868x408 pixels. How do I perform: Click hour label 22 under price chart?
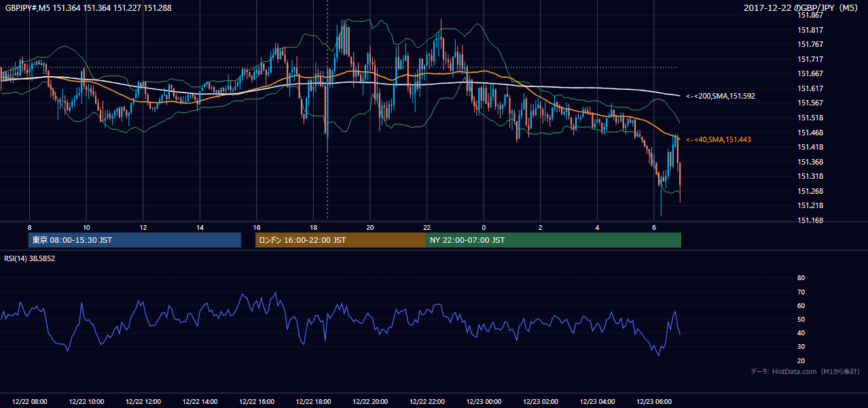point(427,227)
